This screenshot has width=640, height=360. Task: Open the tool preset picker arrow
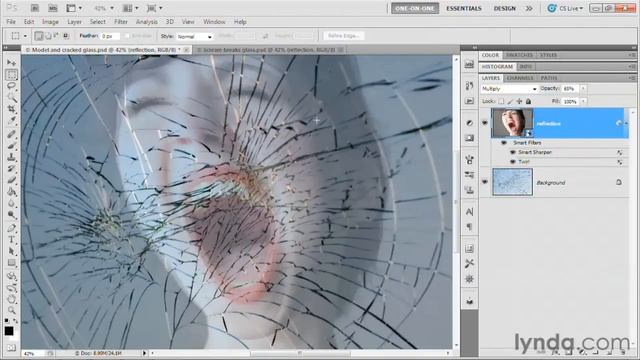tap(25, 36)
